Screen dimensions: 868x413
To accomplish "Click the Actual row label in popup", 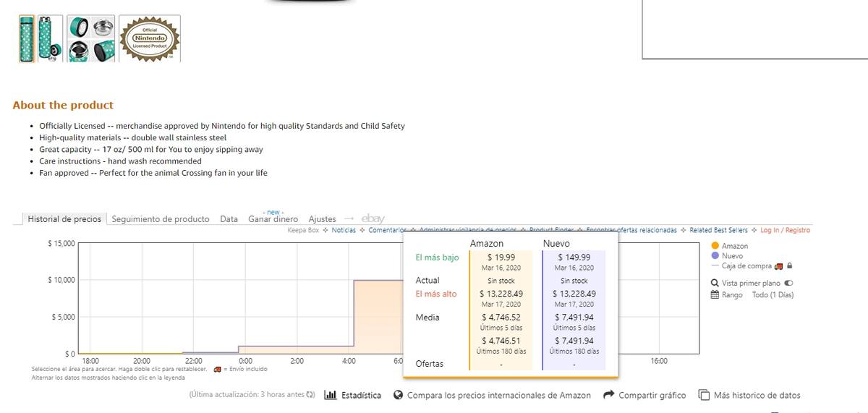I will point(427,281).
